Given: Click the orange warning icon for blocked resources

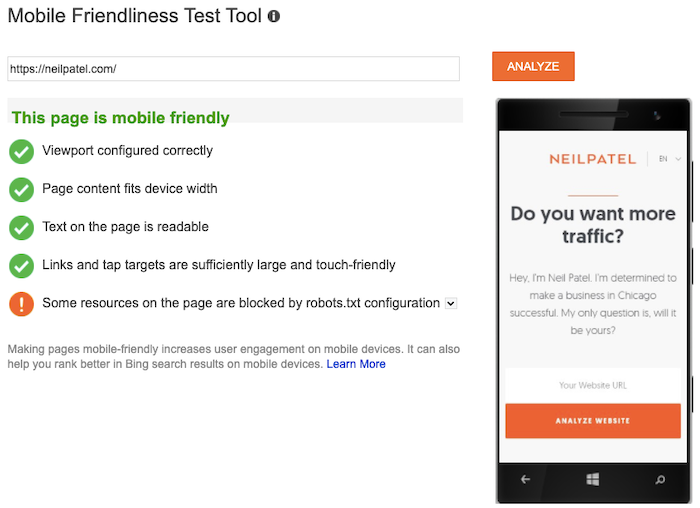Looking at the screenshot, I should tap(21, 304).
